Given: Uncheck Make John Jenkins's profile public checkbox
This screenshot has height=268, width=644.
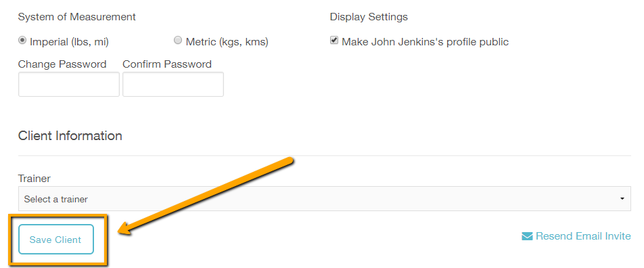Looking at the screenshot, I should tap(334, 41).
